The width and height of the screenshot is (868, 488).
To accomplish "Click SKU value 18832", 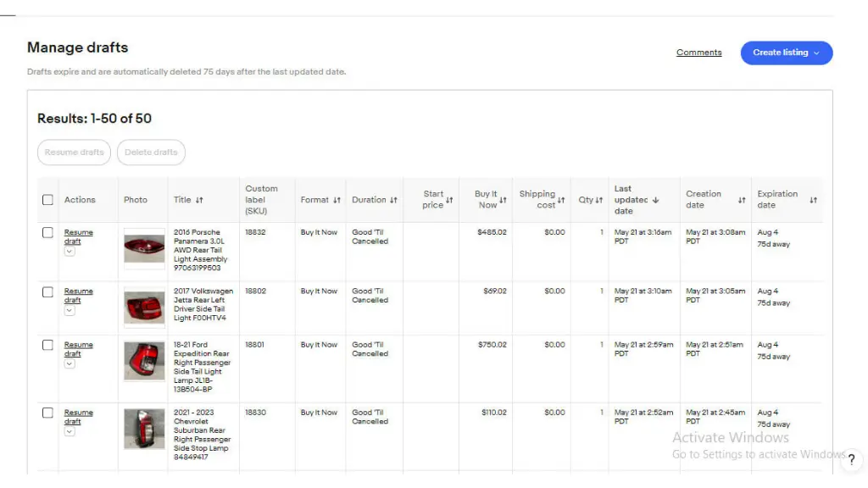I will pos(255,232).
